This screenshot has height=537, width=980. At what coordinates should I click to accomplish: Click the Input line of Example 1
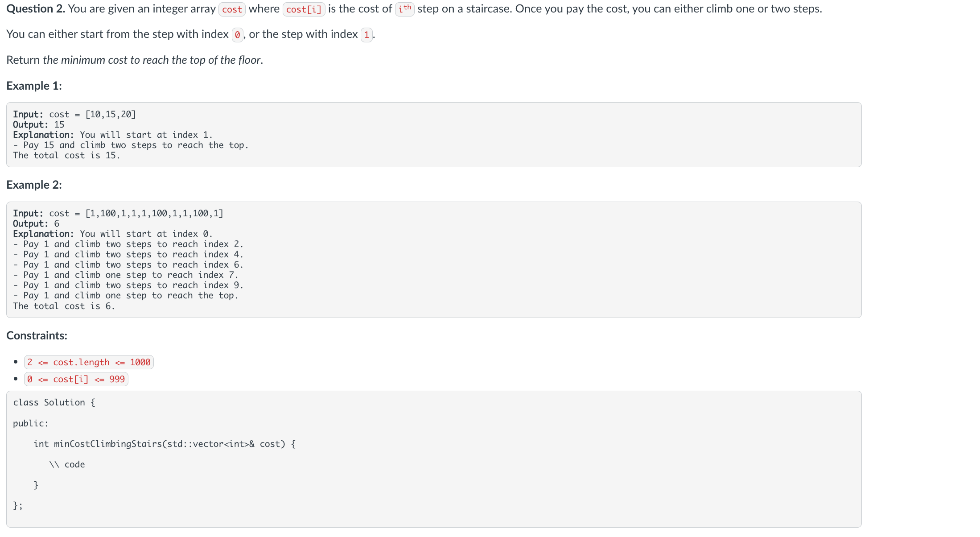(74, 114)
